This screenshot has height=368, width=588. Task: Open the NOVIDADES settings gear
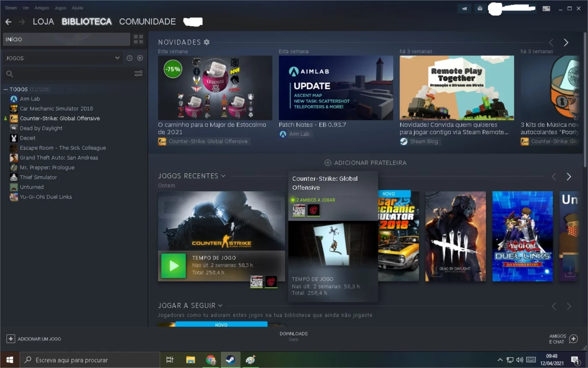coord(206,42)
